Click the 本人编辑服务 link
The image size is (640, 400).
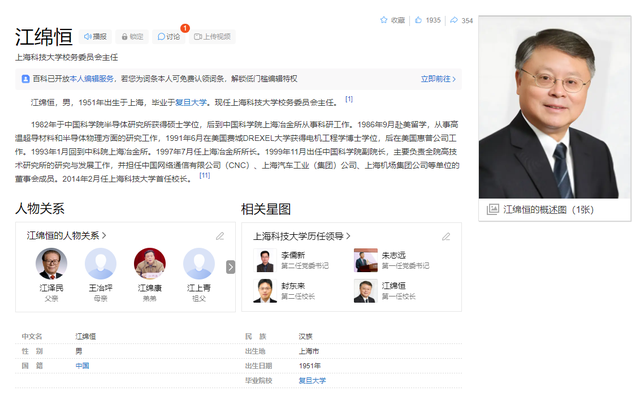(x=91, y=79)
